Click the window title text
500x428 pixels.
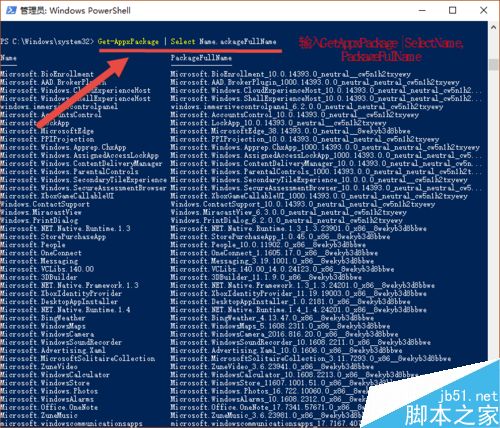pos(75,10)
